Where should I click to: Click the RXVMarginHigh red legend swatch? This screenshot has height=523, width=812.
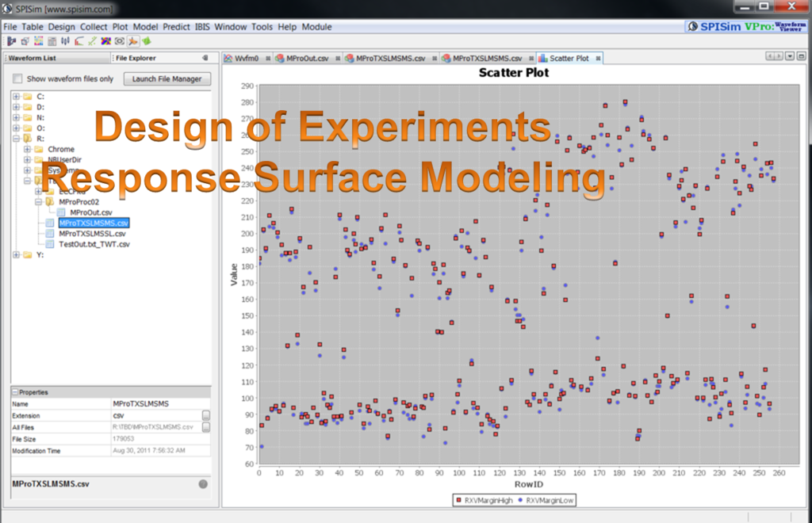point(458,501)
